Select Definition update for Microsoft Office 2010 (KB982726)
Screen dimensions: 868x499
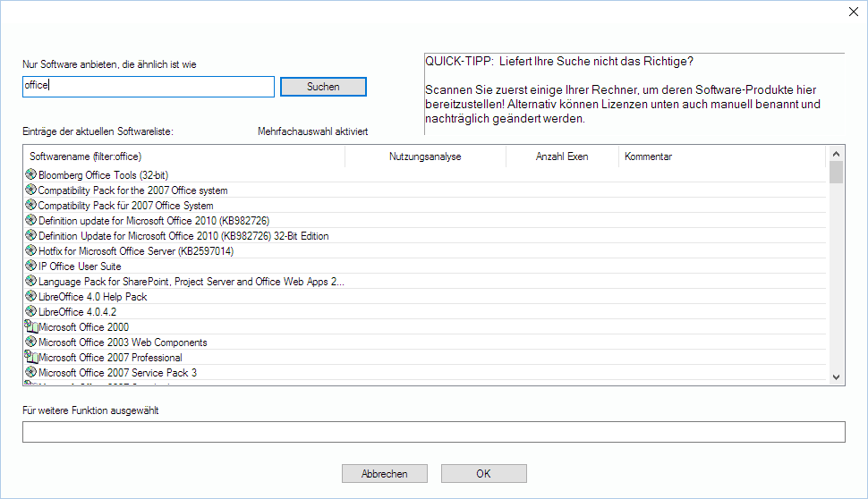click(x=154, y=221)
